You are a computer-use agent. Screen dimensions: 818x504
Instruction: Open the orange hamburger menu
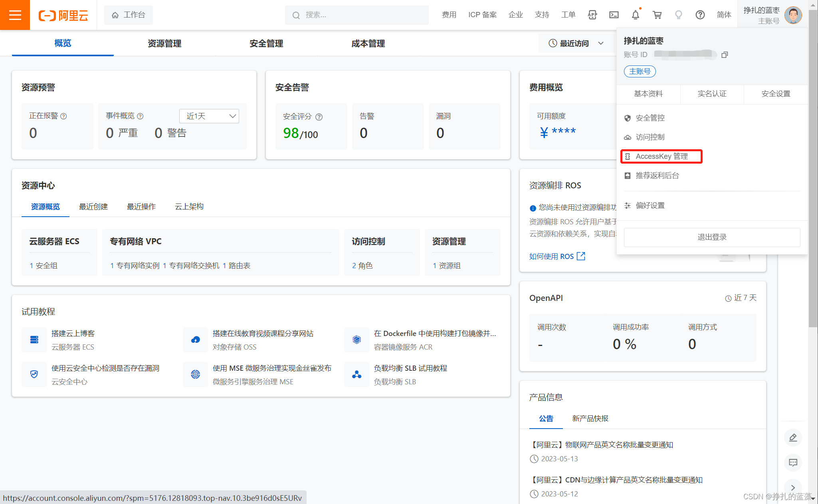15,15
